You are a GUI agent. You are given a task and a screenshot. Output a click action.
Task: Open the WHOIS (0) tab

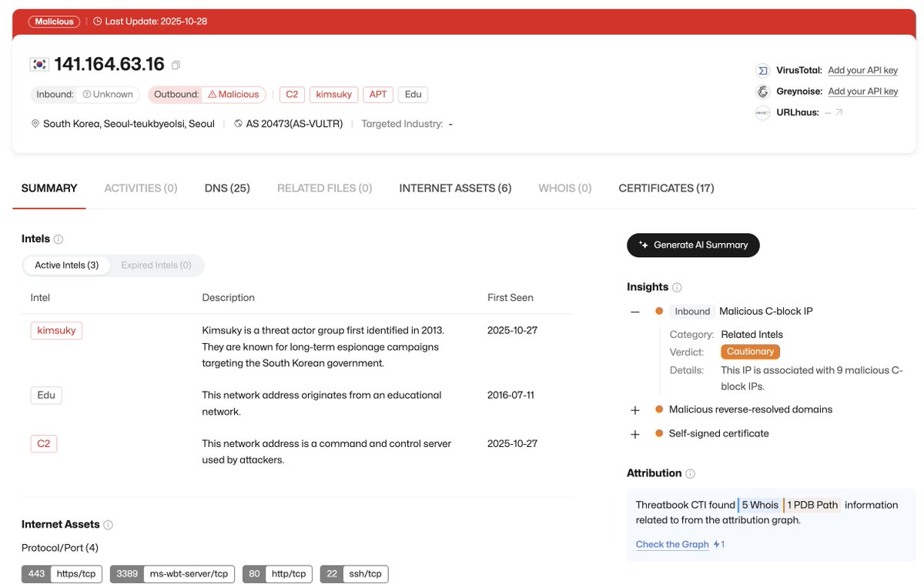point(565,188)
